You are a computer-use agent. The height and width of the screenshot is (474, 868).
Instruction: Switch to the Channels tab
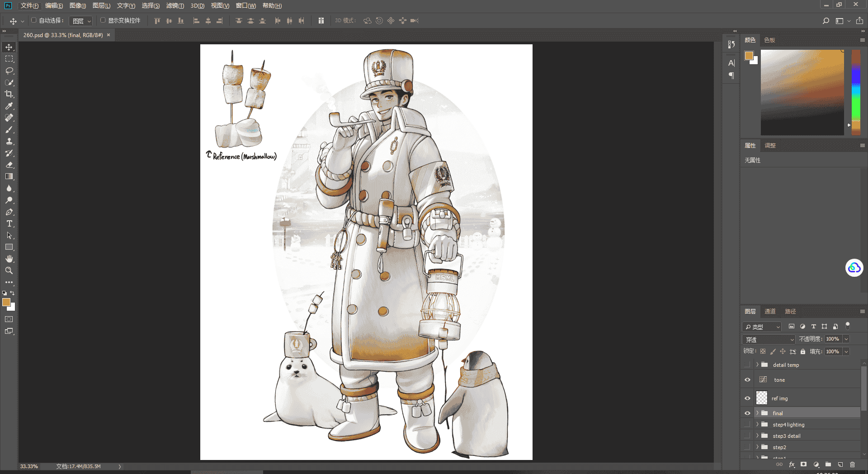click(770, 311)
